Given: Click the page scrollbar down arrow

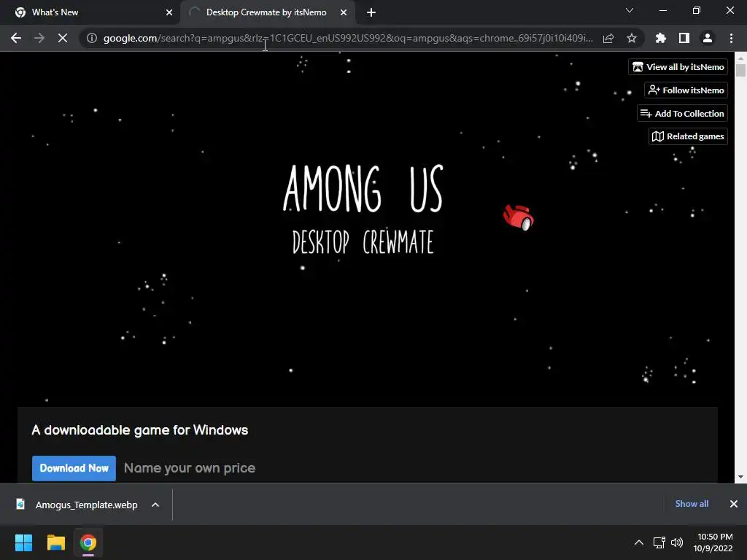Looking at the screenshot, I should (x=740, y=477).
